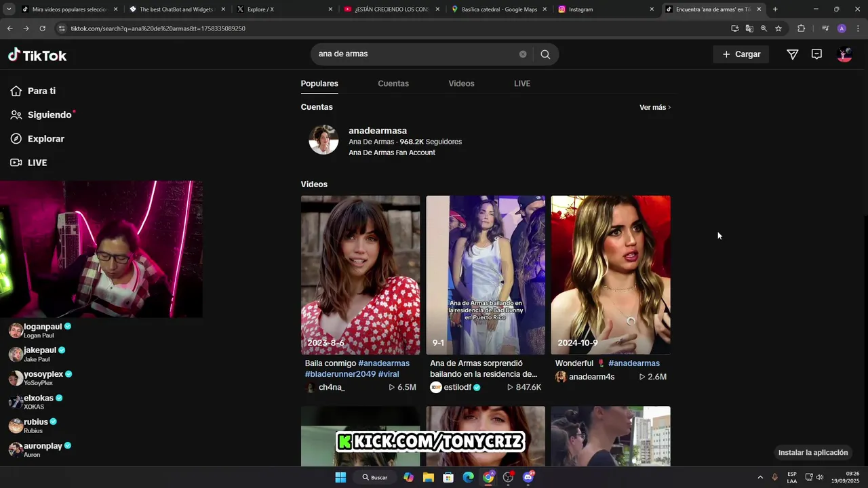Click the browser forward arrow

(x=26, y=28)
